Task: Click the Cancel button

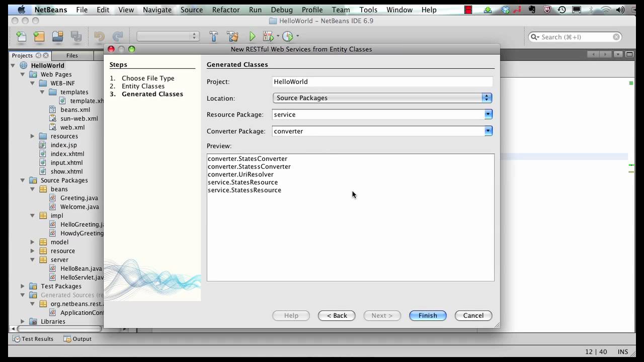Action: coord(473,315)
